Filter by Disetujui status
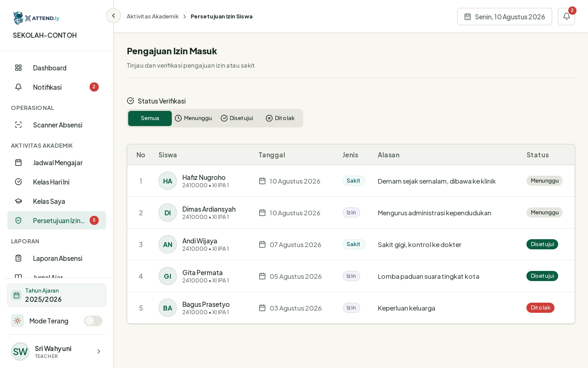588x368 pixels. coord(237,118)
